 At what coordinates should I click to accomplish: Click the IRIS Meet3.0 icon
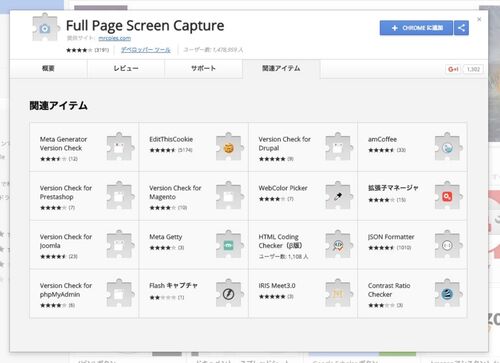pyautogui.click(x=339, y=293)
